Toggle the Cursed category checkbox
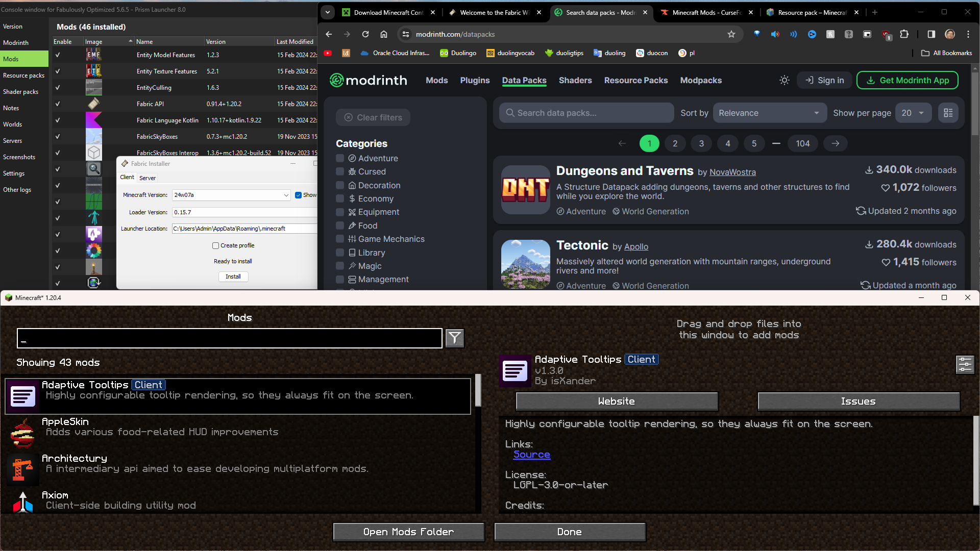Viewport: 980px width, 551px height. tap(340, 171)
